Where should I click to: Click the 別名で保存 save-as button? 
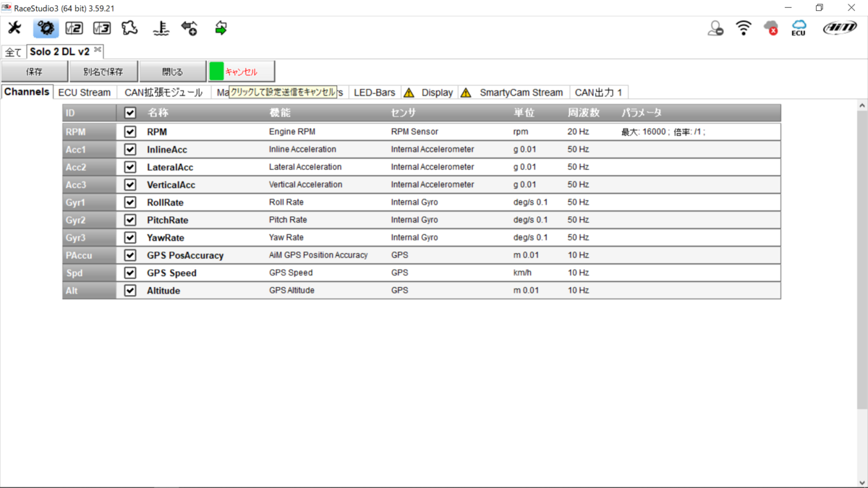(103, 72)
